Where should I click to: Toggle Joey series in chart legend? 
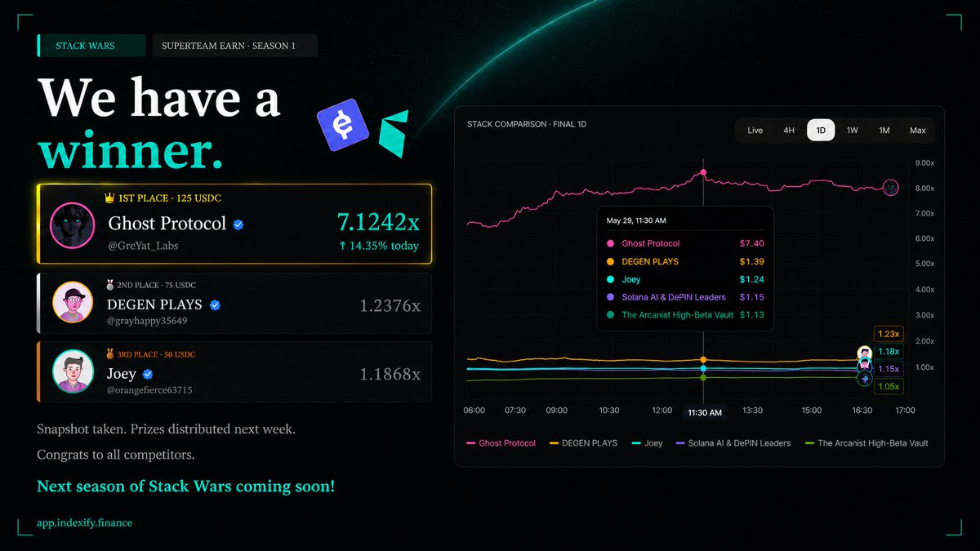[x=647, y=443]
